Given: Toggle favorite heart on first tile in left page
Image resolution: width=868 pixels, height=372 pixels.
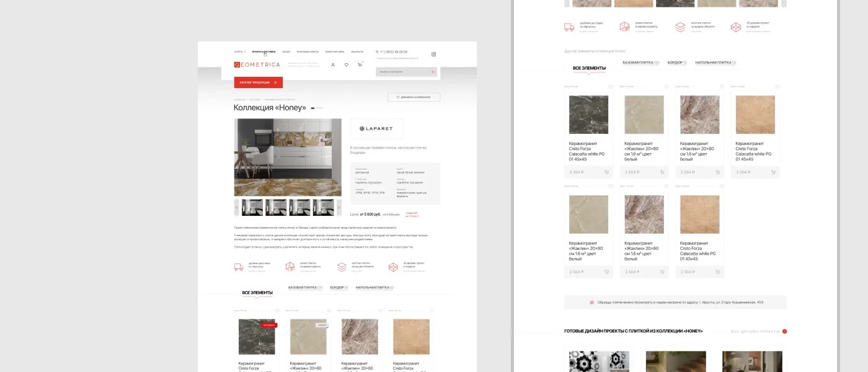Looking at the screenshot, I should coord(277,311).
